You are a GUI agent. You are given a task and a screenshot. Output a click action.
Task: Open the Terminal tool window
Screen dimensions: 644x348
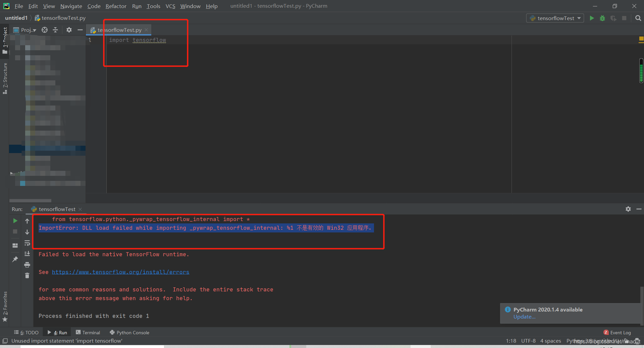click(x=88, y=332)
